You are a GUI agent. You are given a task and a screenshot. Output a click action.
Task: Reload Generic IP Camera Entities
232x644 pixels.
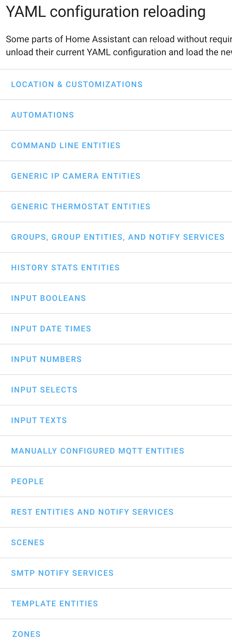(76, 176)
